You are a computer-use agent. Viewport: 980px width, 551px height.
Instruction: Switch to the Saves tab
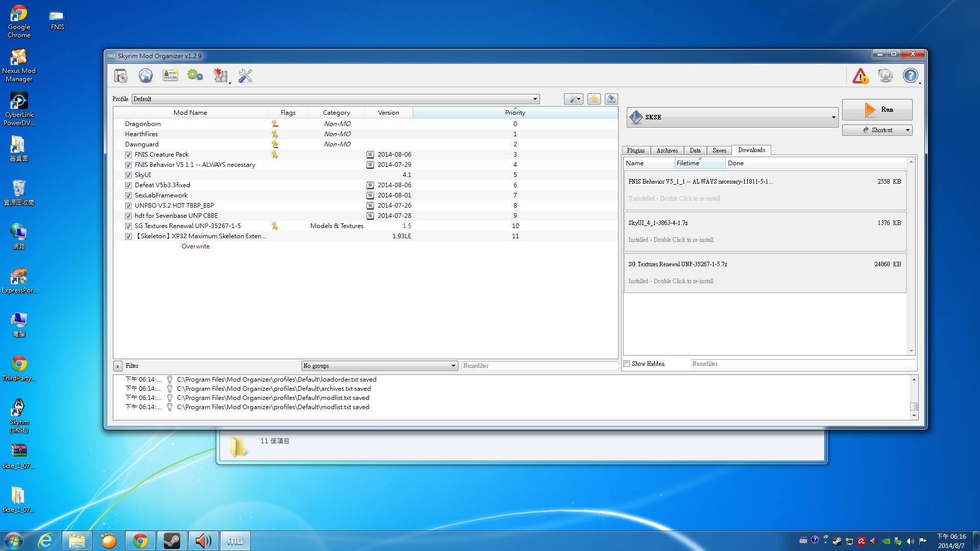click(719, 151)
